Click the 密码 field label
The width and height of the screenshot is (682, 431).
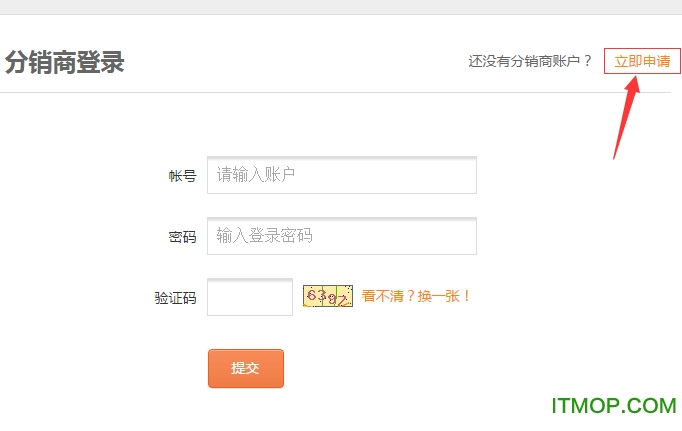point(183,237)
